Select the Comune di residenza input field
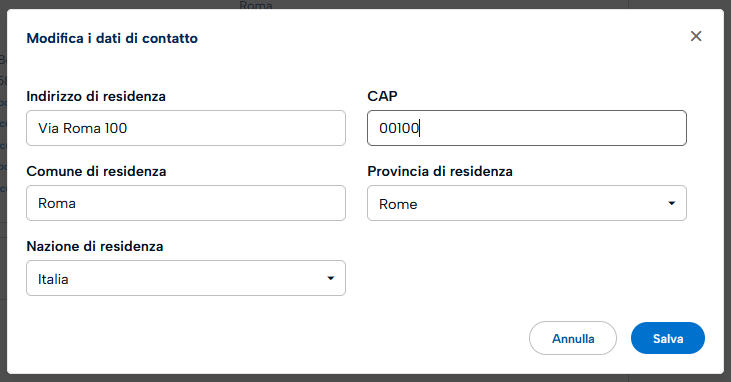This screenshot has width=731, height=382. point(186,203)
